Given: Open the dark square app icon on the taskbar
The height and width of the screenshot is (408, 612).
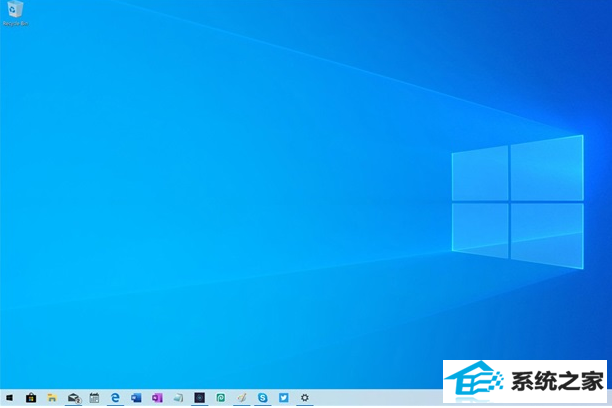Looking at the screenshot, I should (x=199, y=398).
